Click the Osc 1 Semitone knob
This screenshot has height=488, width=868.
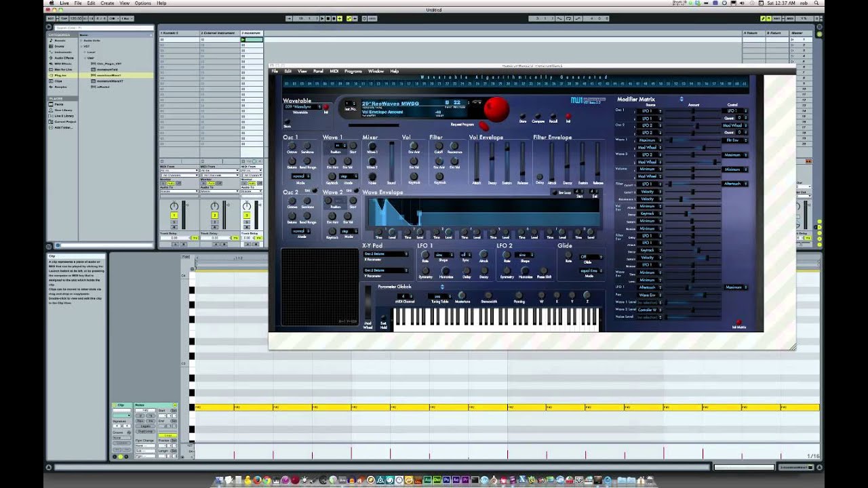(307, 146)
